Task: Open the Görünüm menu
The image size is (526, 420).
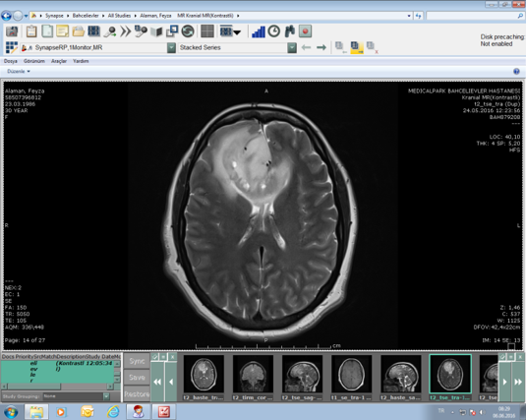Action: [x=34, y=61]
